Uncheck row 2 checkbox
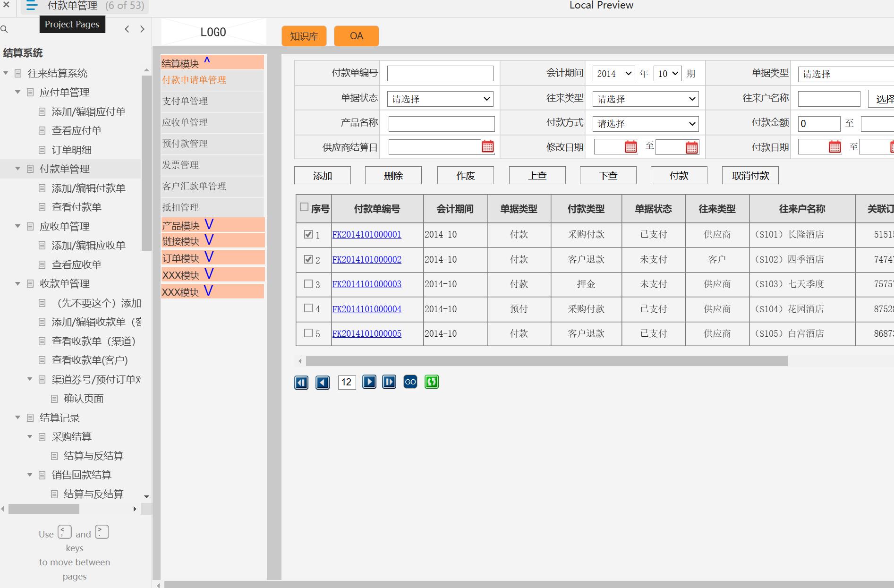 [x=308, y=259]
